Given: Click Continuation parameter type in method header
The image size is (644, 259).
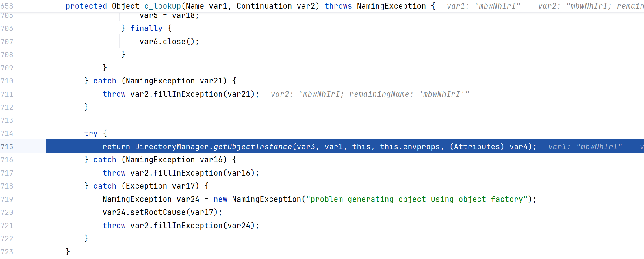Looking at the screenshot, I should 264,6.
